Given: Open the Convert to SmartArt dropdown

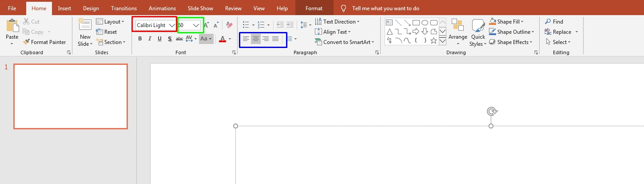Looking at the screenshot, I should pyautogui.click(x=345, y=42).
